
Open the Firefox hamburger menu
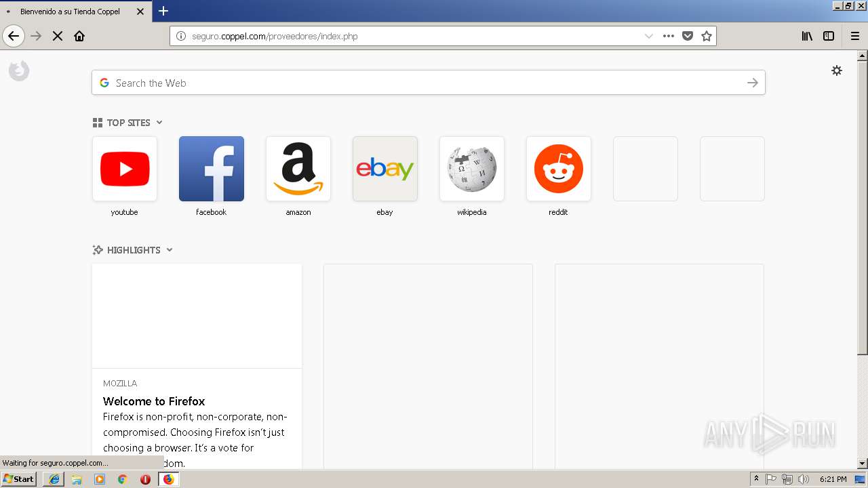(x=855, y=36)
